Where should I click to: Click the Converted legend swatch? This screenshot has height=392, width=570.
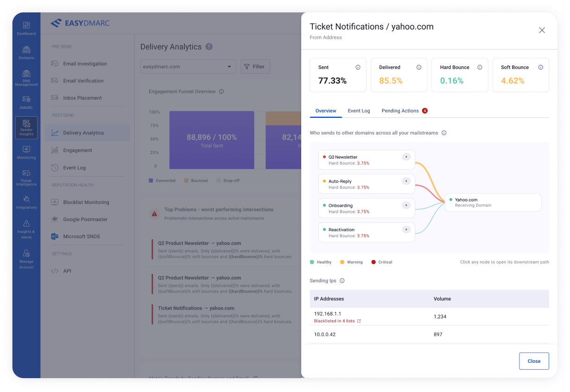pos(151,180)
